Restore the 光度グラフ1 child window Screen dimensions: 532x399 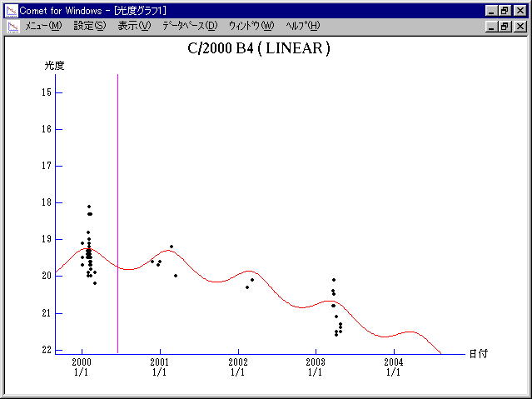click(505, 26)
